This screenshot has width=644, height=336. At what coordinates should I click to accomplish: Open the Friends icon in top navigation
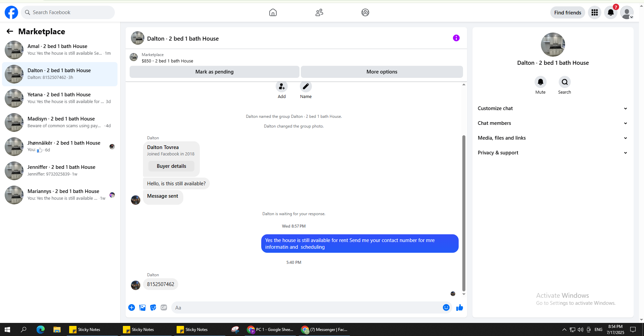coord(319,12)
